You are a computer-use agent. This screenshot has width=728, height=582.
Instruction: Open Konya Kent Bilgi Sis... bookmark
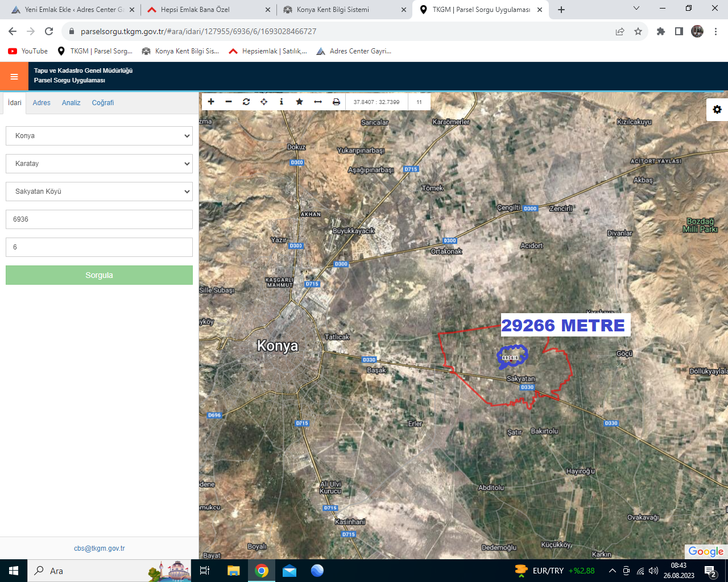click(x=180, y=51)
